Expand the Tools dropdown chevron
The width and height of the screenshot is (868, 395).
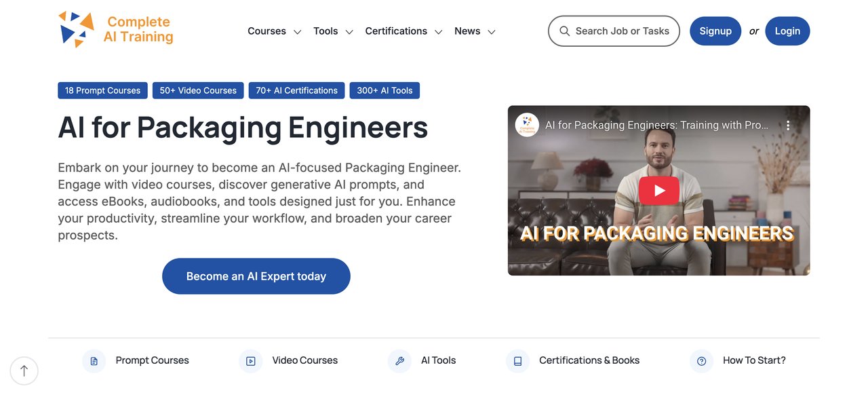click(x=349, y=32)
